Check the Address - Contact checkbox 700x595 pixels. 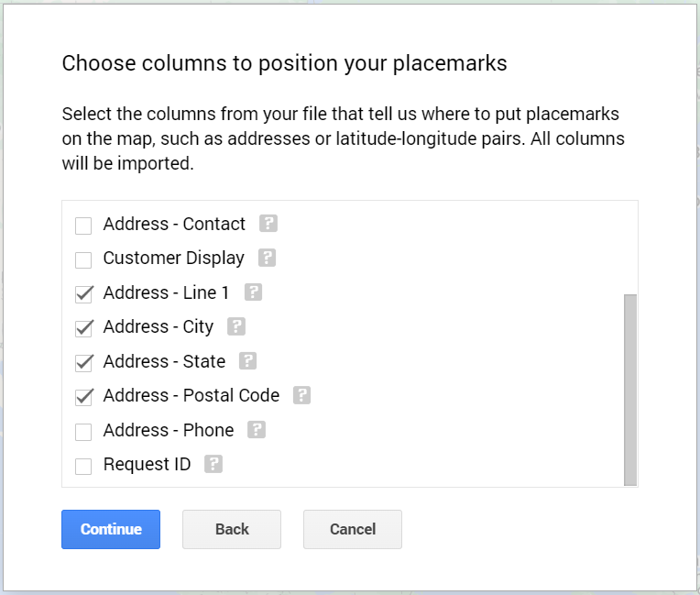coord(83,226)
